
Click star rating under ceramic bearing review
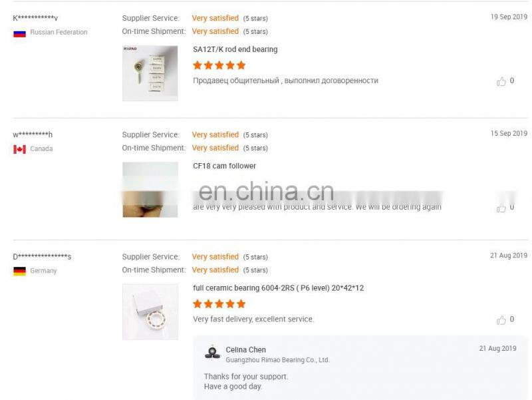click(x=219, y=304)
